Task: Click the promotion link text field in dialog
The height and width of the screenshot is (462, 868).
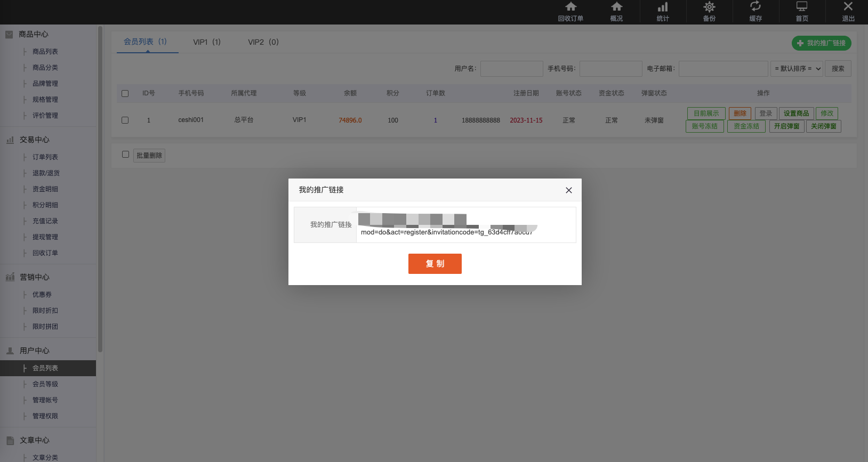Action: point(466,225)
